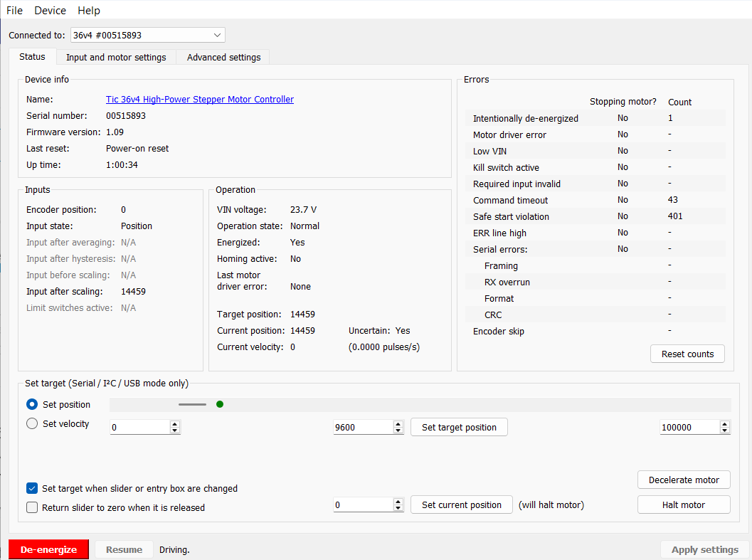Click the Set target position button

(x=459, y=427)
